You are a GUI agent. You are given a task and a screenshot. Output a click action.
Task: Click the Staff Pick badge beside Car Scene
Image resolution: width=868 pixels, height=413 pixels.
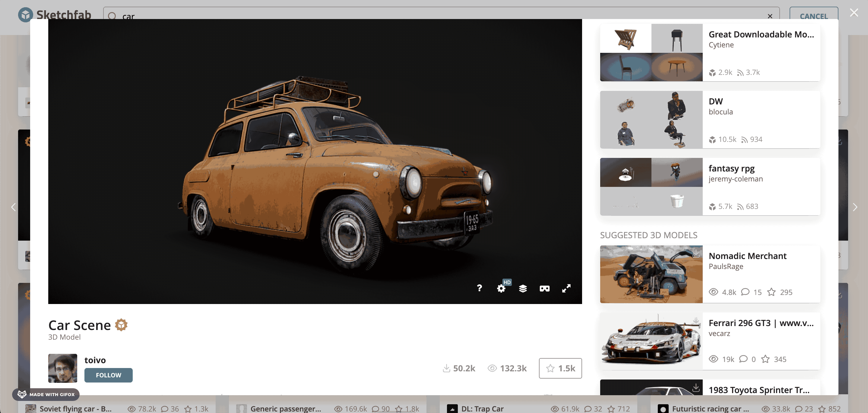[121, 325]
